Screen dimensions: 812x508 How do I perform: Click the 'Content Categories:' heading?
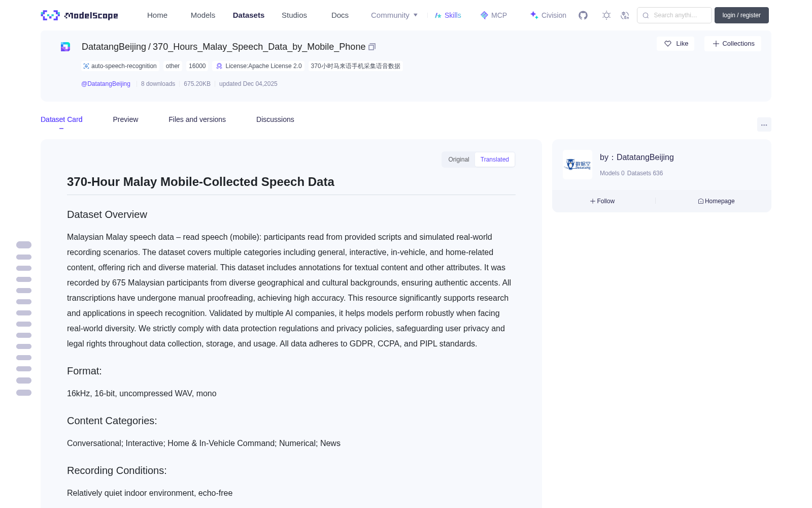tap(112, 421)
